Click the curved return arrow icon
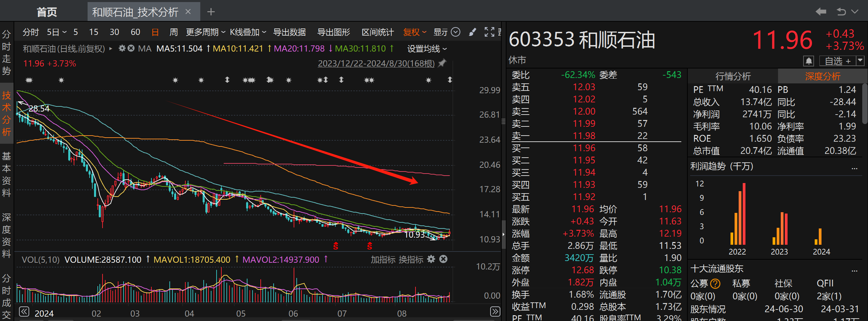 tap(841, 12)
